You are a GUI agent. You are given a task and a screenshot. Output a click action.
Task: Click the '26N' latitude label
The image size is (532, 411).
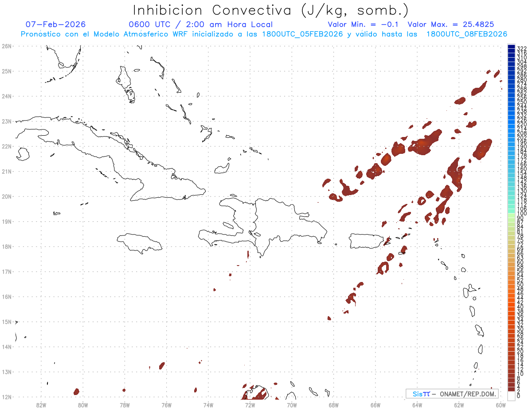(x=7, y=46)
